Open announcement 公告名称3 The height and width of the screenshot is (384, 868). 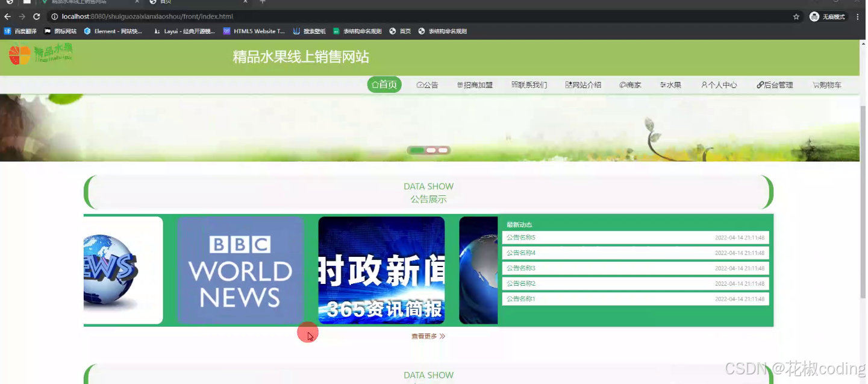pos(635,268)
